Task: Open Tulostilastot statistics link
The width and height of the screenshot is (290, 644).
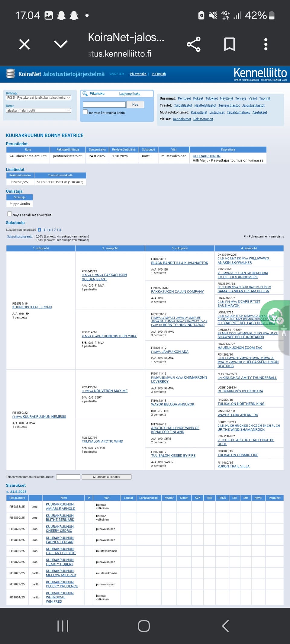Action: point(183,105)
